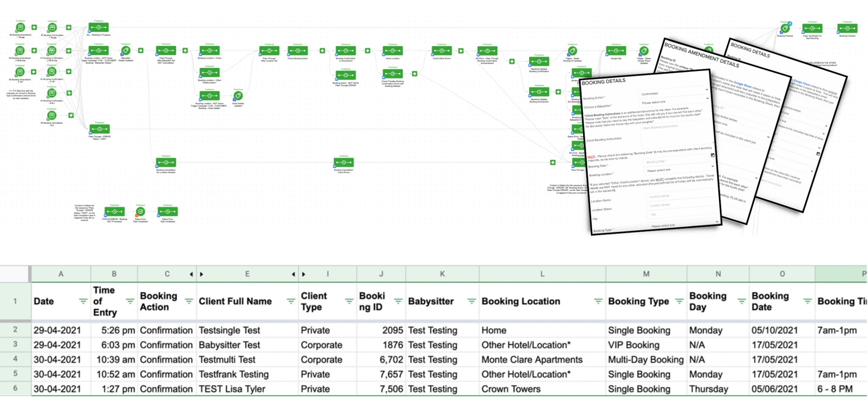
Task: Open the Date column filter
Action: tap(83, 301)
